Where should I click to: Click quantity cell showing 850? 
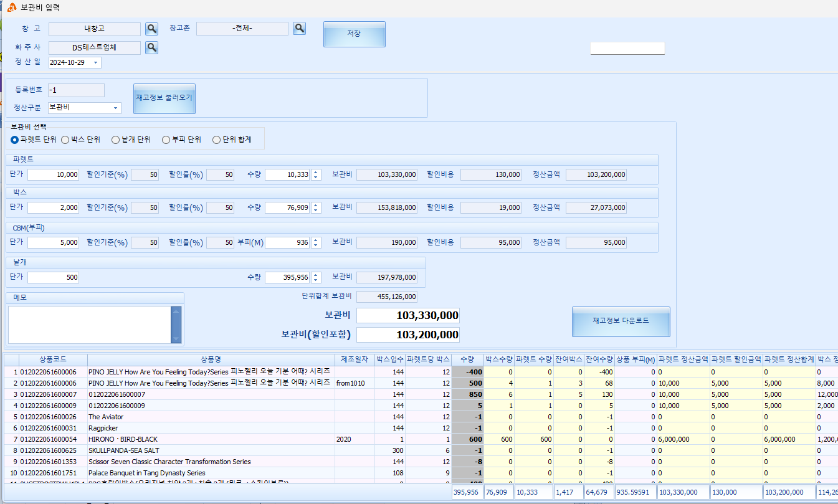467,394
